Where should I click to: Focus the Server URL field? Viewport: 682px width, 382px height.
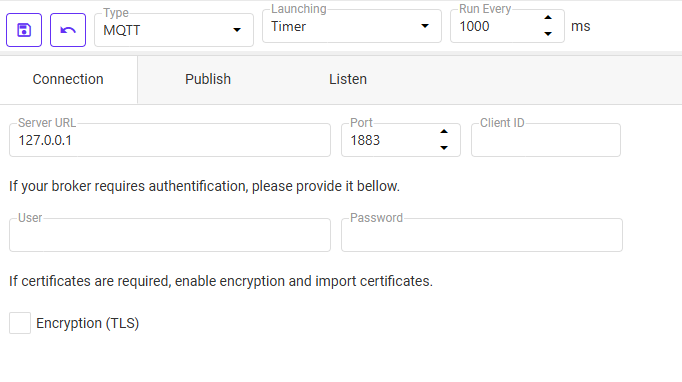click(170, 140)
